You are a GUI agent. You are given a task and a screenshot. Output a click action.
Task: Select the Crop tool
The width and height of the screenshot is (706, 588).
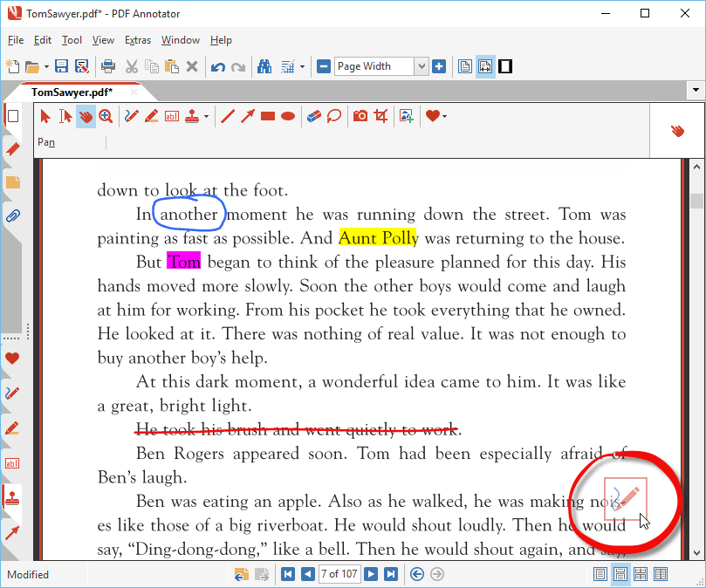pos(380,117)
